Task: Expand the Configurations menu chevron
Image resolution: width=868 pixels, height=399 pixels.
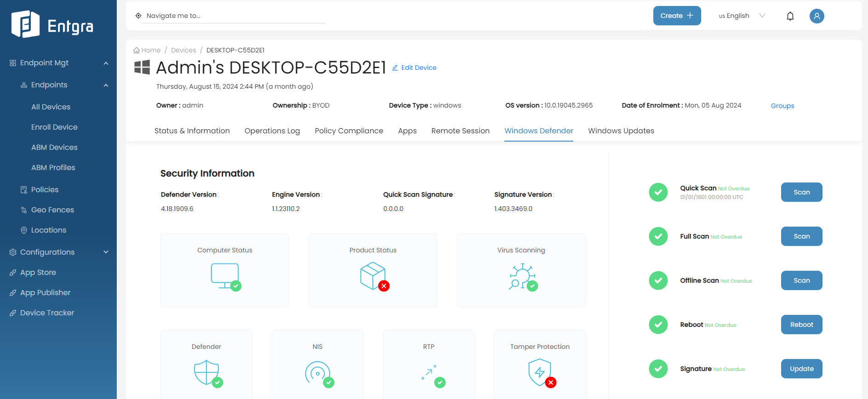Action: tap(106, 252)
